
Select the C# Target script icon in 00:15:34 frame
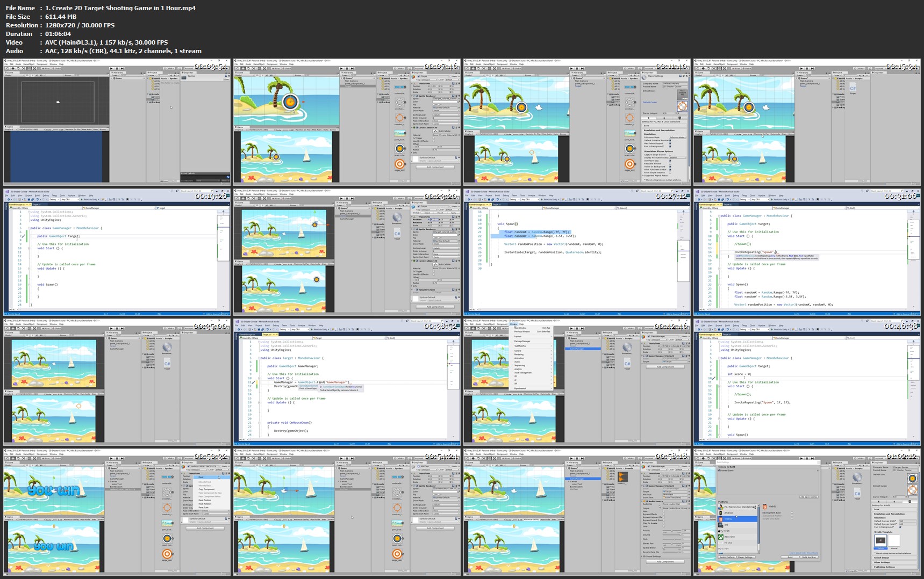coord(853,88)
